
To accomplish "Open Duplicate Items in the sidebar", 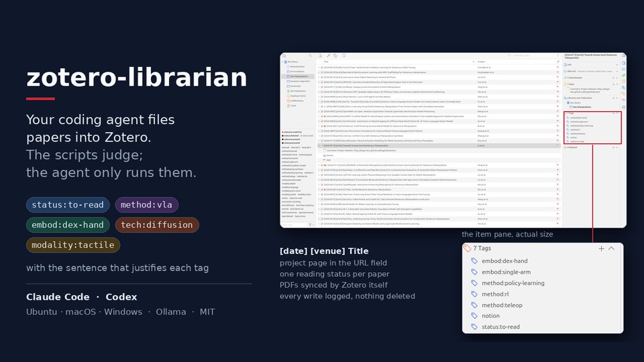I will (298, 96).
